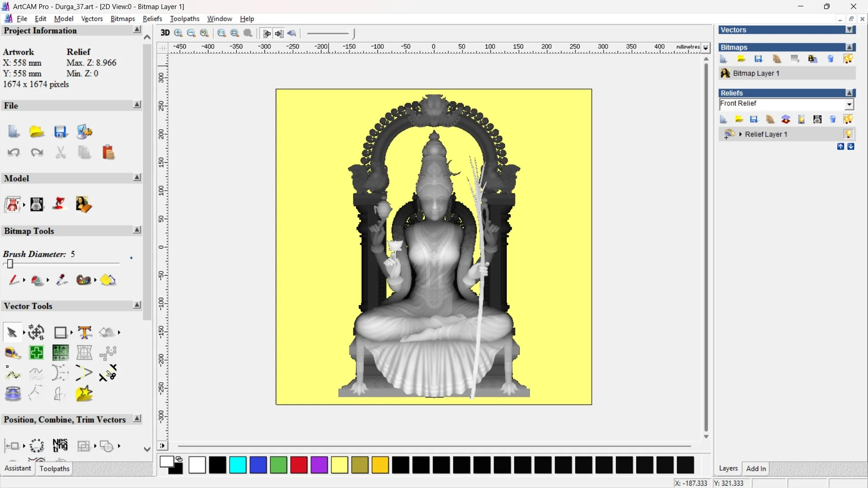Viewport: 868px width, 488px height.
Task: Toggle all relief layers visibility bulbs
Action: pyautogui.click(x=848, y=120)
